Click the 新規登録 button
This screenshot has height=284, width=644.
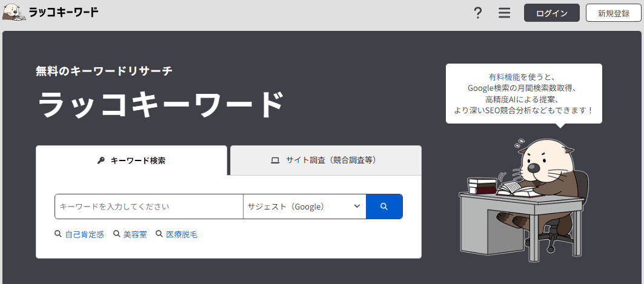pos(614,13)
